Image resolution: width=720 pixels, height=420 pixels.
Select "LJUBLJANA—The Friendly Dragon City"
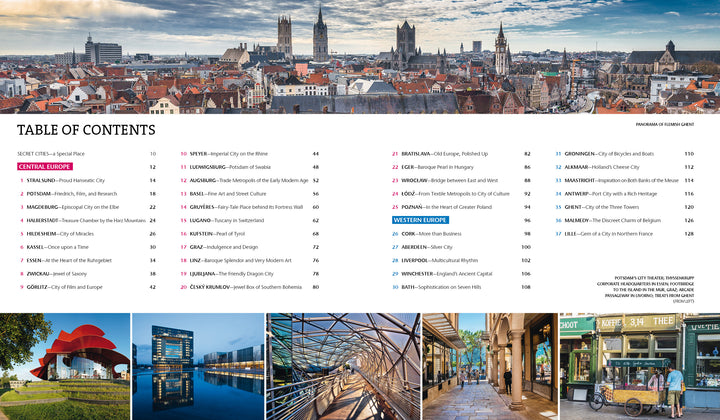pyautogui.click(x=231, y=274)
